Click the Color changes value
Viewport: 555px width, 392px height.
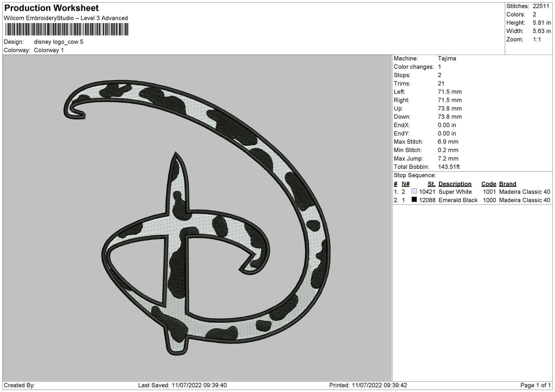coord(439,67)
